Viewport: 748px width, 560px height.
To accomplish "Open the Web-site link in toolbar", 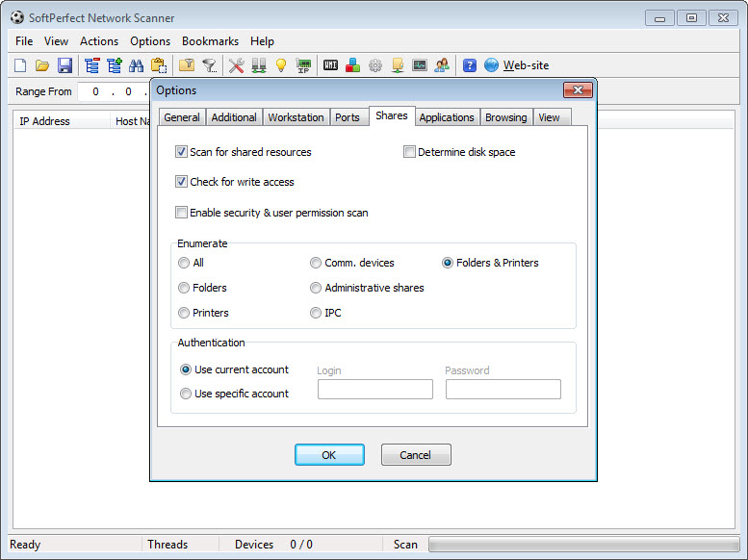I will coord(526,65).
